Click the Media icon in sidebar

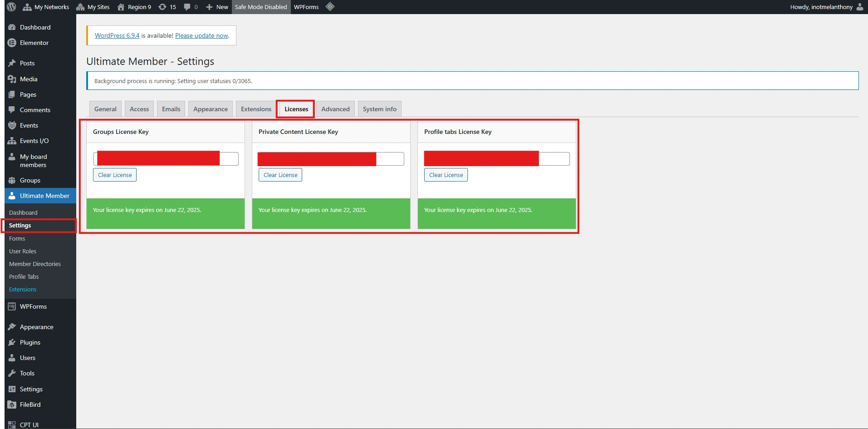12,79
